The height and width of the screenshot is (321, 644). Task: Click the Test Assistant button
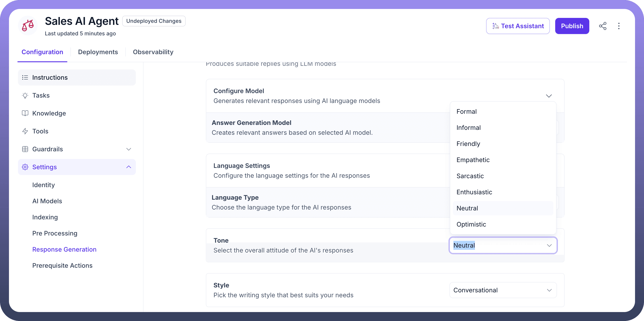pos(518,26)
